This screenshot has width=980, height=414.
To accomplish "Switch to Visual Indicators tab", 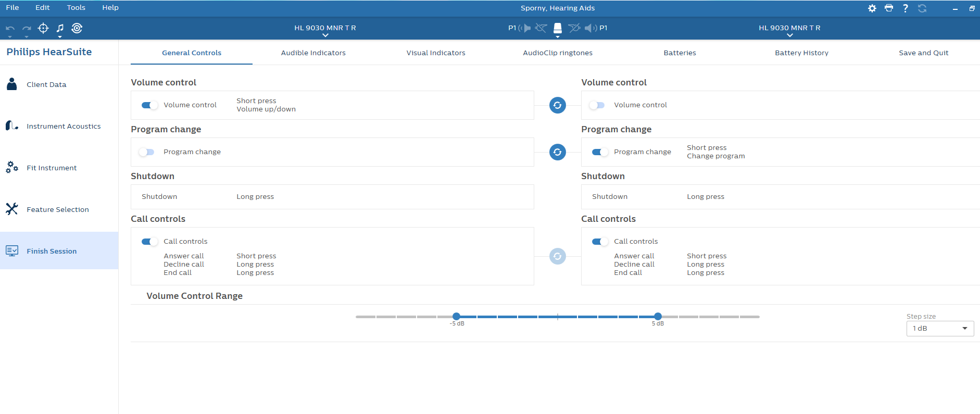I will point(436,53).
